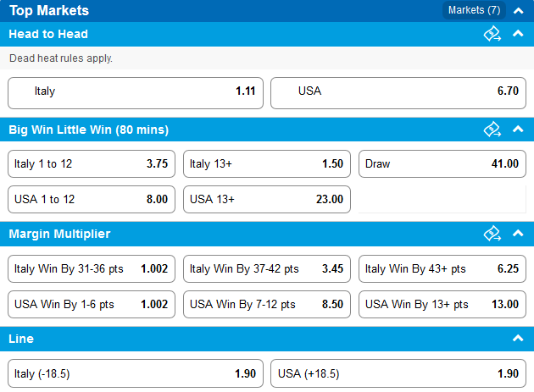Choose USA (+18.5) line bet
This screenshot has height=392, width=534.
[x=398, y=373]
